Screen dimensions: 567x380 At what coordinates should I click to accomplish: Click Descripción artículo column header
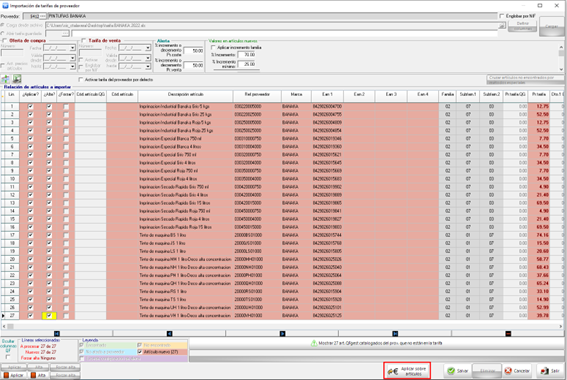[185, 95]
